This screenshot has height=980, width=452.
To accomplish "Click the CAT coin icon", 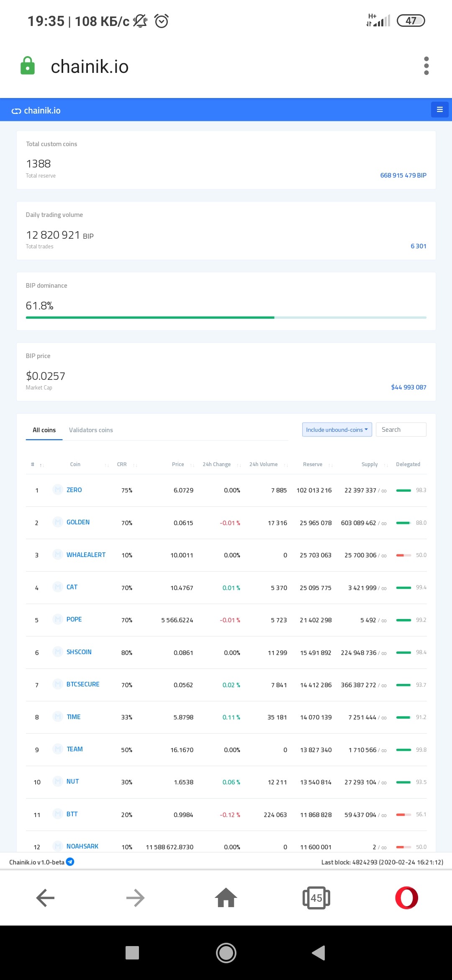I will point(58,587).
